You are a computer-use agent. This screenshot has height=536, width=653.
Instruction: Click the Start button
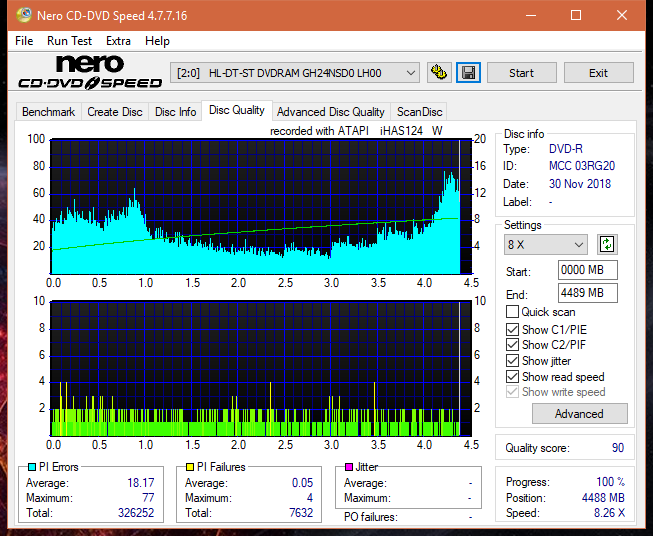521,73
